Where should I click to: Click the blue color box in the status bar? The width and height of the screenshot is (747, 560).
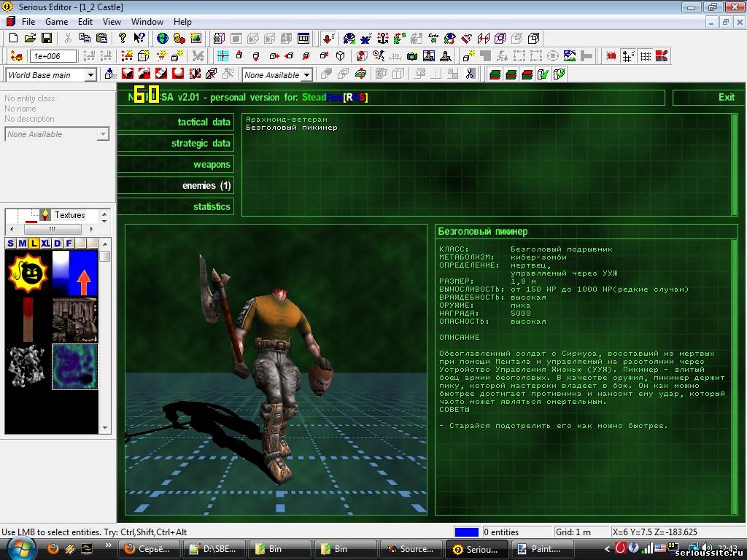tap(466, 532)
